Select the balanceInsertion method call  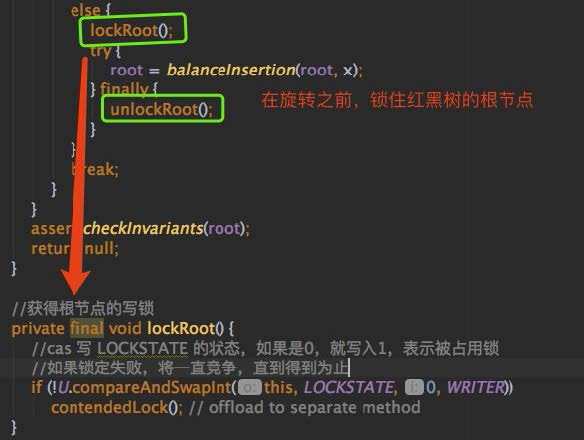(x=231, y=70)
